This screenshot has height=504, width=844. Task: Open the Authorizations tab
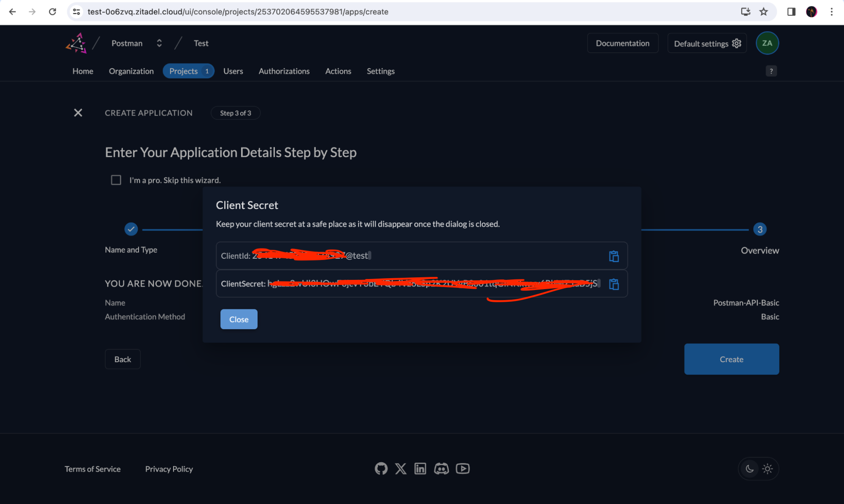point(284,71)
